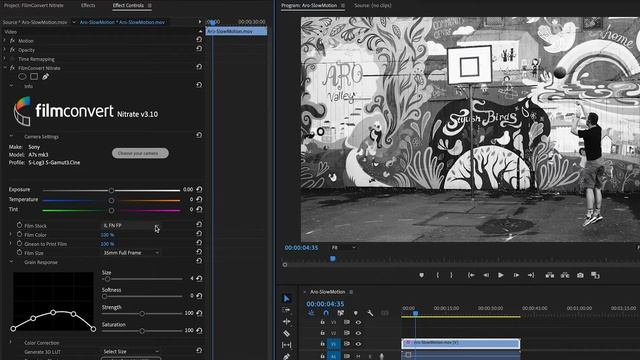
Task: Export a frame with the camera icon
Action: pyautogui.click(x=580, y=276)
